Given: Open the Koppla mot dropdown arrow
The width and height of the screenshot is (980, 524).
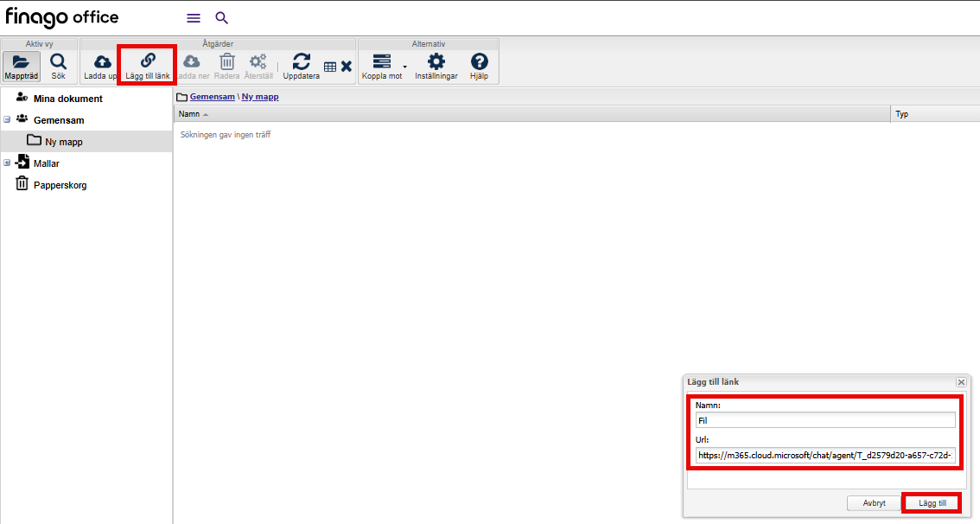Looking at the screenshot, I should coord(405,67).
